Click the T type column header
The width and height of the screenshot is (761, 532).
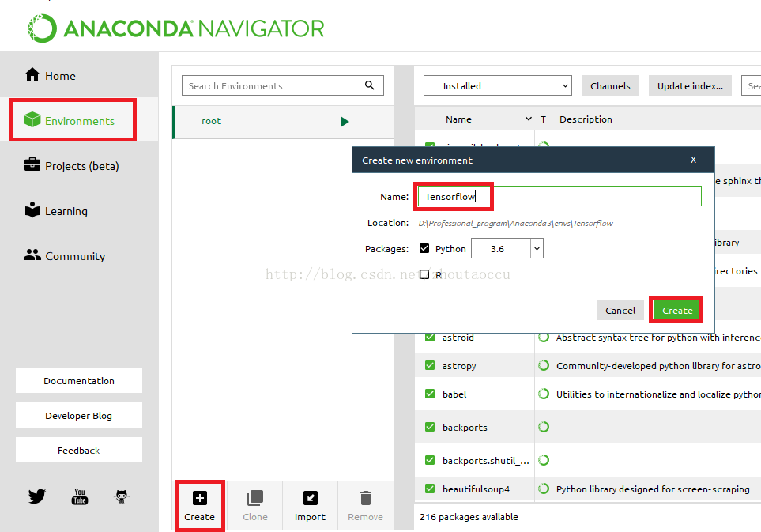pyautogui.click(x=543, y=119)
